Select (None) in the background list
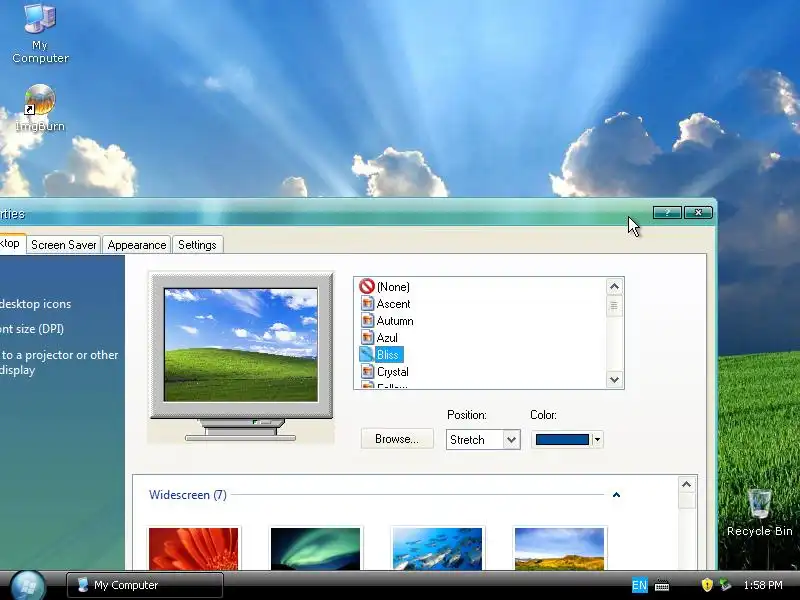This screenshot has width=800, height=600. [x=393, y=287]
